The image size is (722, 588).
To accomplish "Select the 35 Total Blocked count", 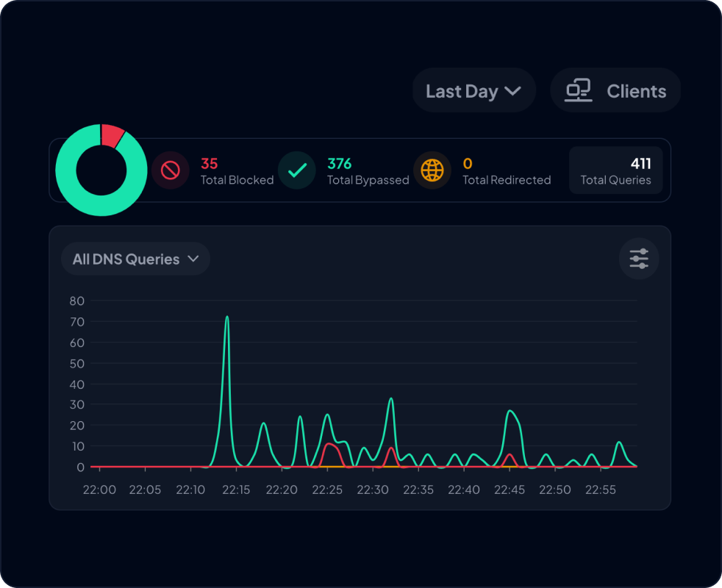I will coord(210,163).
